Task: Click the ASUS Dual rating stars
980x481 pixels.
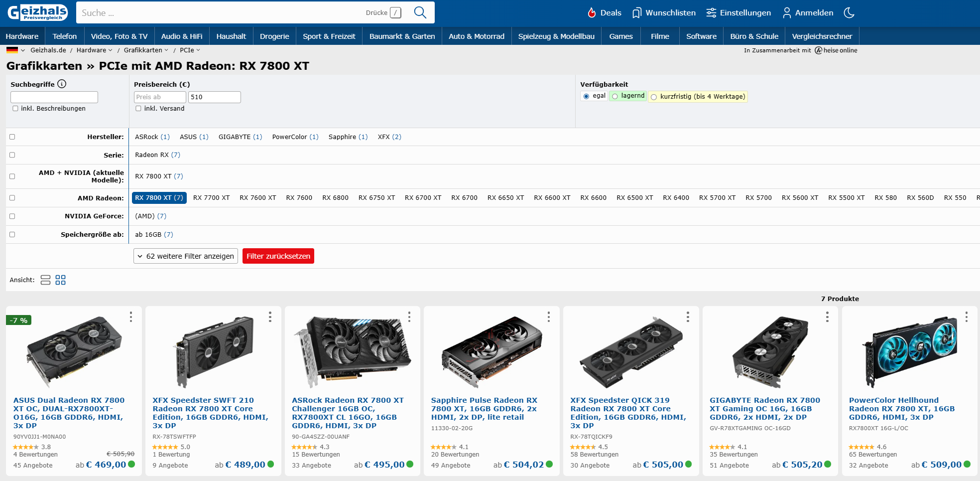Action: (25, 447)
